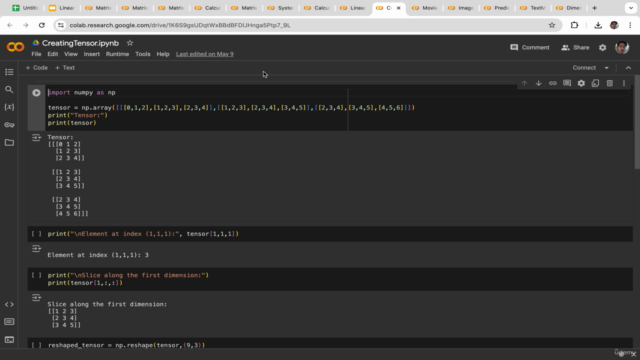Image resolution: width=640 pixels, height=360 pixels.
Task: Go back in browser history
Action: coord(10,25)
